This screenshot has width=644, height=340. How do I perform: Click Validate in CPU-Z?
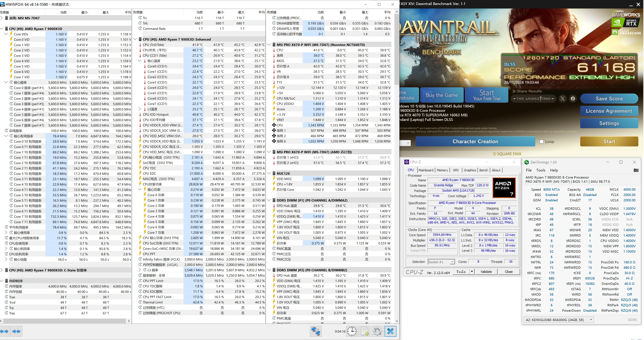(486, 271)
